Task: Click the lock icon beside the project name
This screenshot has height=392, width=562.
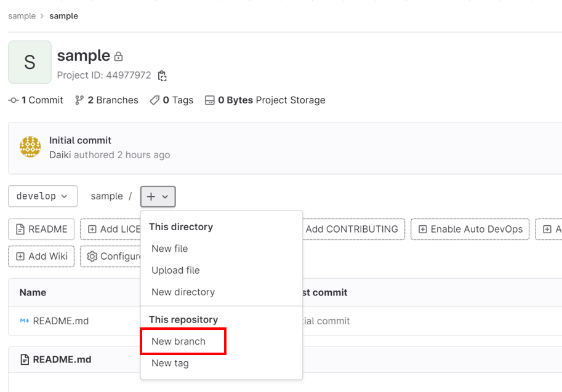Action: click(119, 55)
